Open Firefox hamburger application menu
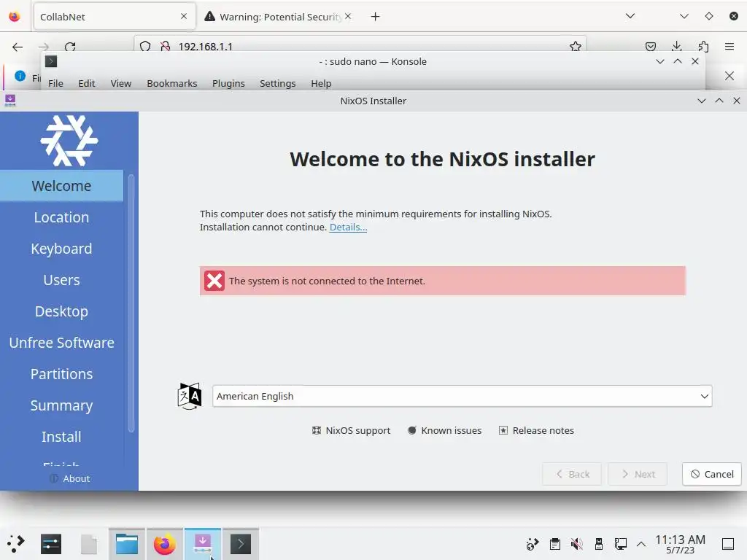The width and height of the screenshot is (747, 560). 729,46
